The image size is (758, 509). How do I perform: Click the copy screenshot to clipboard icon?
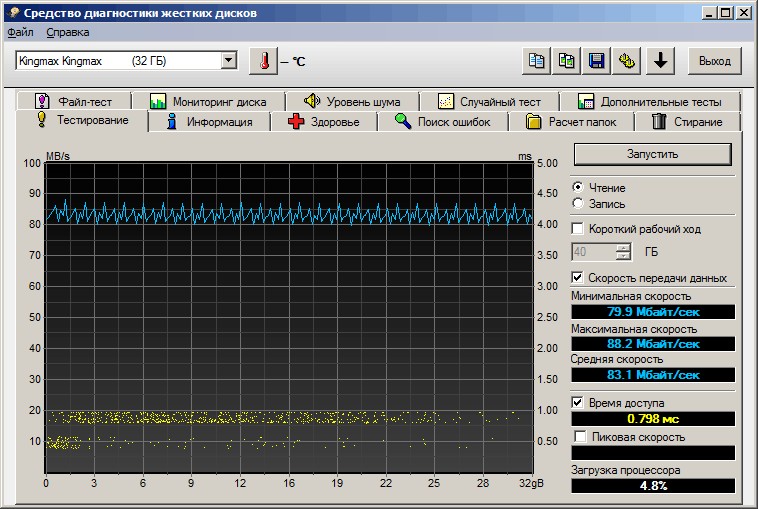567,61
